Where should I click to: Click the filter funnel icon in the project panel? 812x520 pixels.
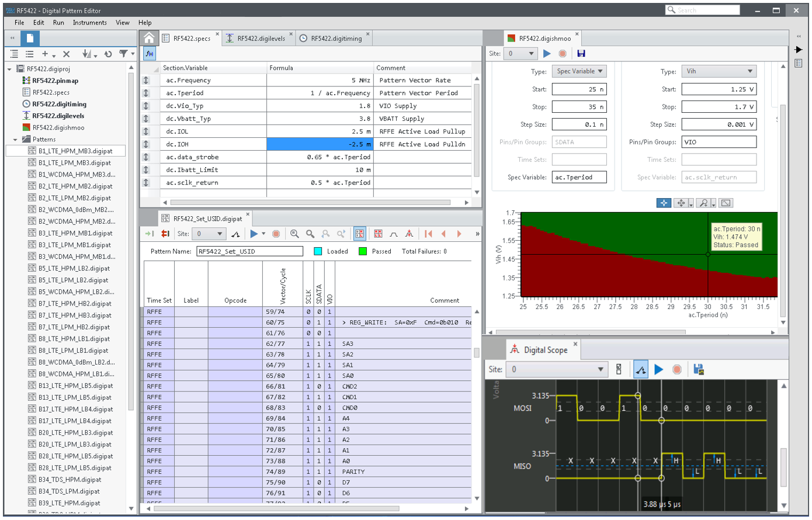[x=123, y=54]
